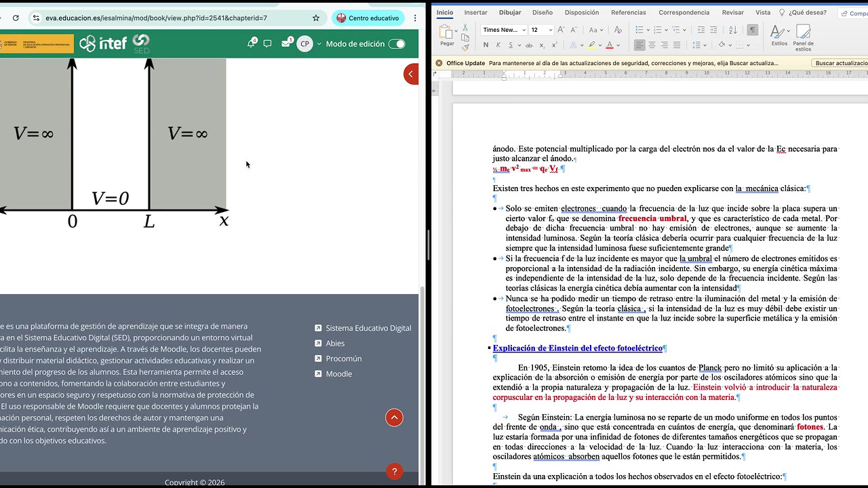Image resolution: width=868 pixels, height=488 pixels.
Task: Switch to the Disposición tab
Action: pos(582,12)
